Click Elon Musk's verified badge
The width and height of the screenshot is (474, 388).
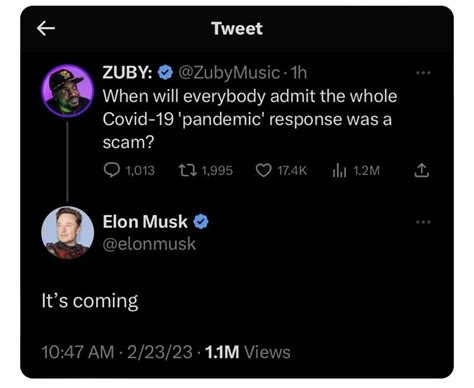pyautogui.click(x=201, y=222)
